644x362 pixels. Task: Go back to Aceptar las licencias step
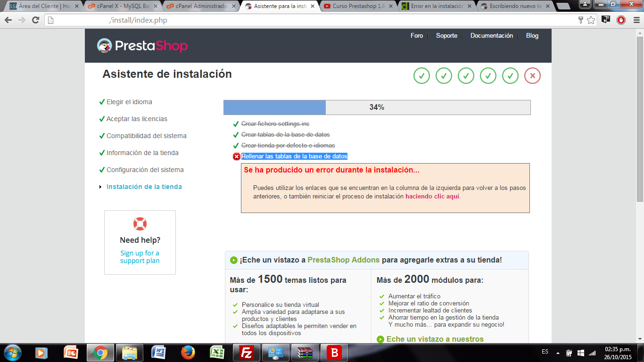(x=137, y=119)
